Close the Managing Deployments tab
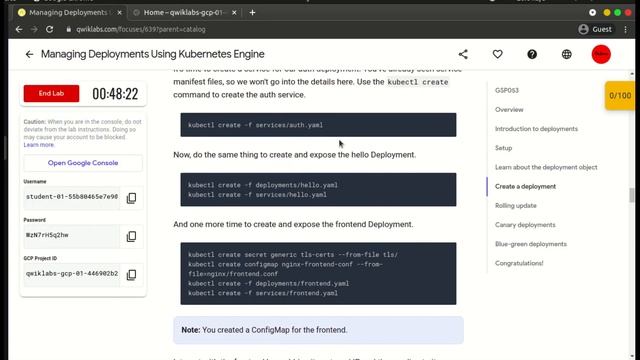The image size is (640, 360). click(x=120, y=13)
